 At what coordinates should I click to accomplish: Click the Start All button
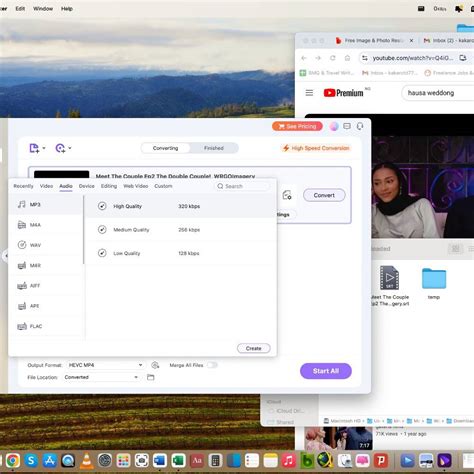pyautogui.click(x=326, y=371)
